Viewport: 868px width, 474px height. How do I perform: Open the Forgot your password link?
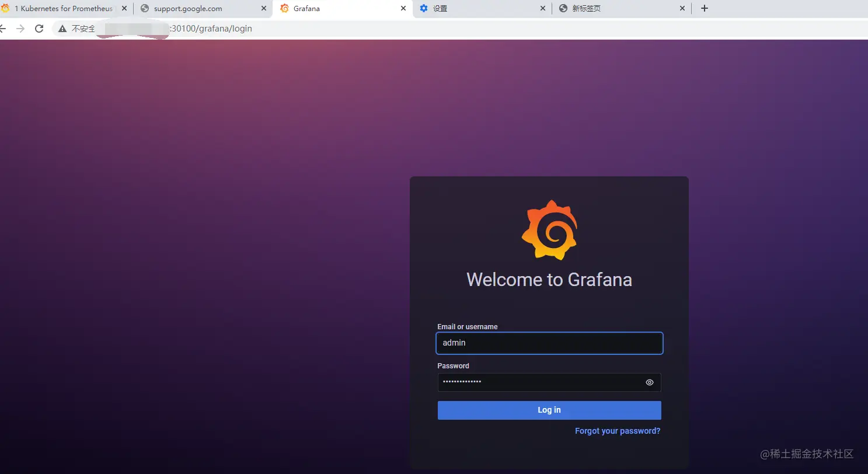pos(618,431)
